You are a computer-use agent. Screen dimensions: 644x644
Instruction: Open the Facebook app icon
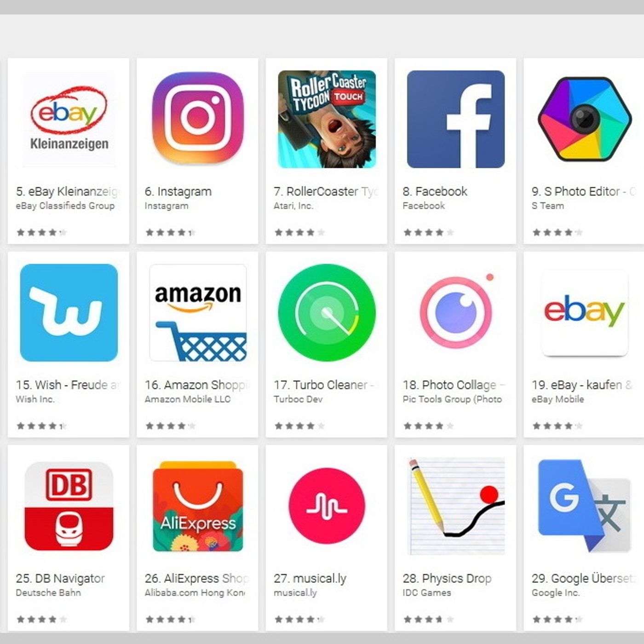(455, 119)
